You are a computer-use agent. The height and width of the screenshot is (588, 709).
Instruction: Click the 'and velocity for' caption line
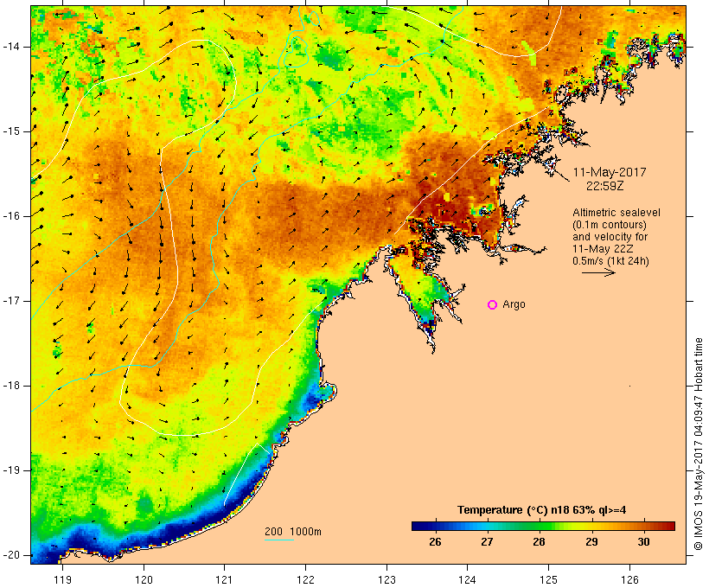(610, 237)
